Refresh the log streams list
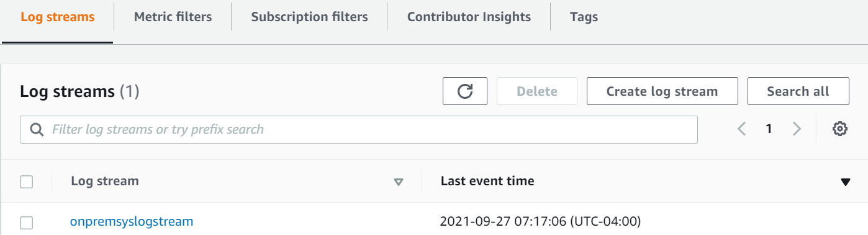 coord(464,91)
